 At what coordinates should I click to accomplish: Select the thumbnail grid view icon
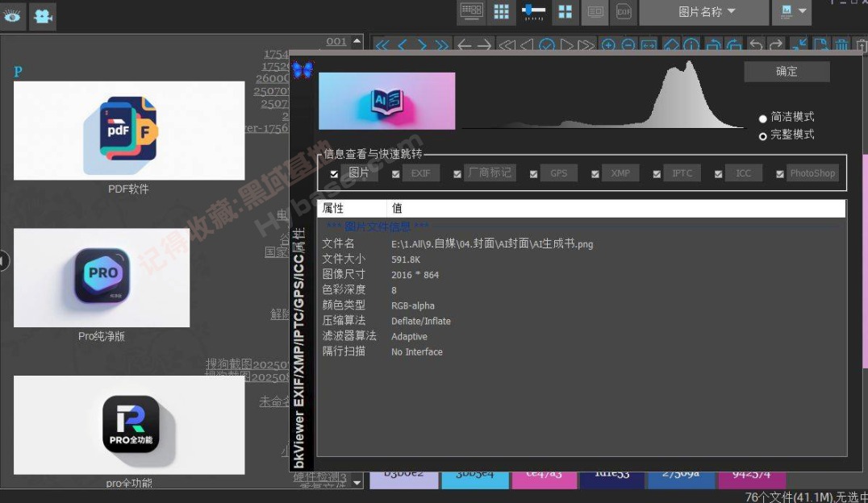501,12
